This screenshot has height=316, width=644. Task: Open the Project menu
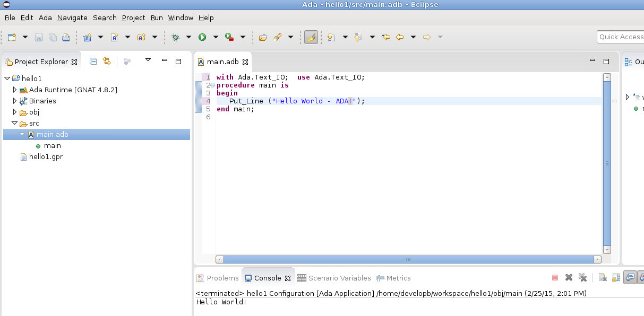pos(133,17)
